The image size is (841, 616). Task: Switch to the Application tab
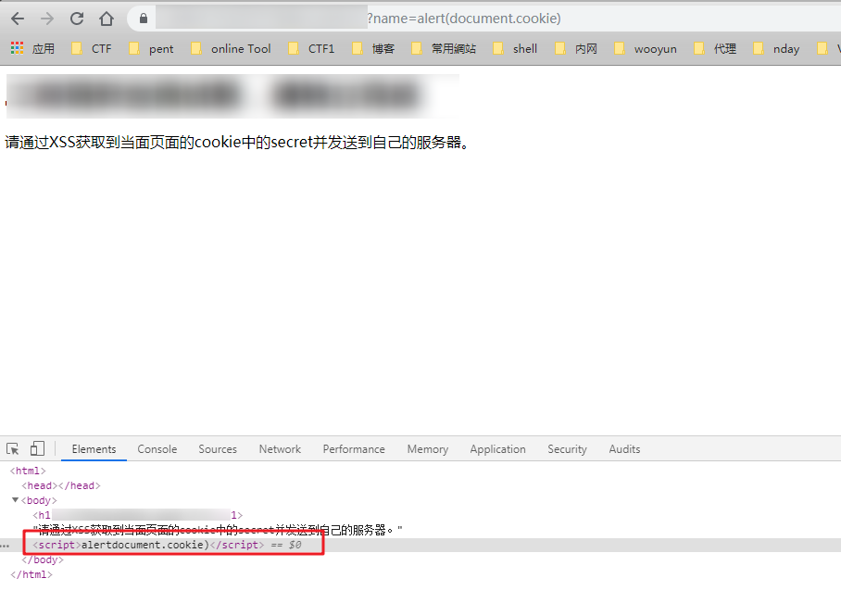(x=497, y=449)
